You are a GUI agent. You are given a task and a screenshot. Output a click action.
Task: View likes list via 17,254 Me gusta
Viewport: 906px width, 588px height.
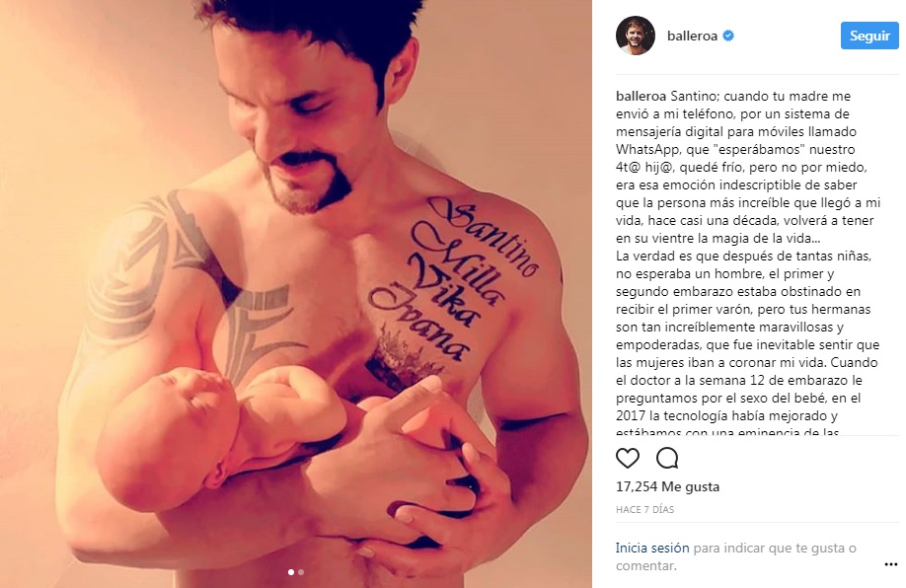667,486
